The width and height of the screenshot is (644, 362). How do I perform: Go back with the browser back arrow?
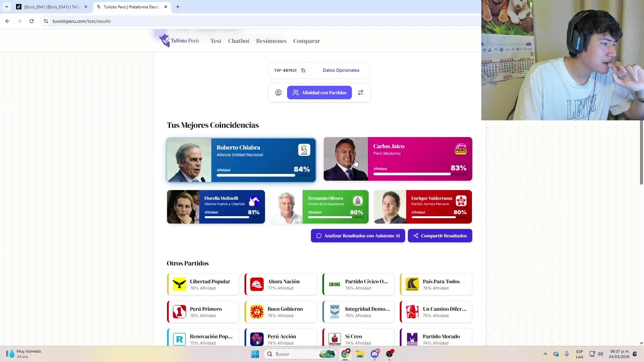[x=7, y=21]
